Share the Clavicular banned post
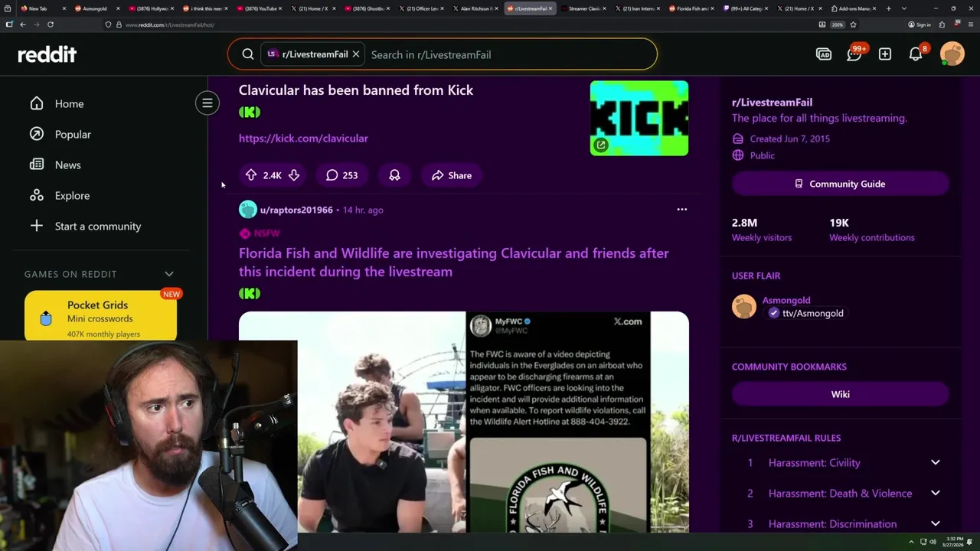The image size is (980, 551). tap(452, 175)
